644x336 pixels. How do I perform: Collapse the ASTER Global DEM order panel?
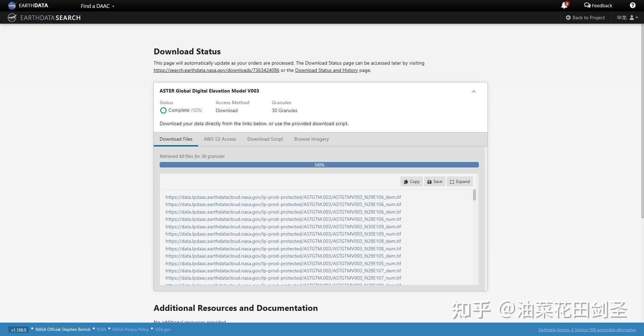pos(474,91)
